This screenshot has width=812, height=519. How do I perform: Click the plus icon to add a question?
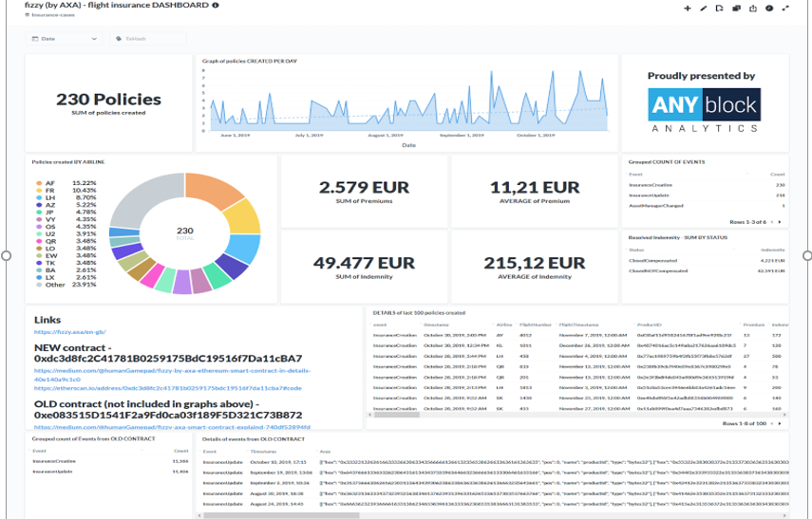coord(688,9)
